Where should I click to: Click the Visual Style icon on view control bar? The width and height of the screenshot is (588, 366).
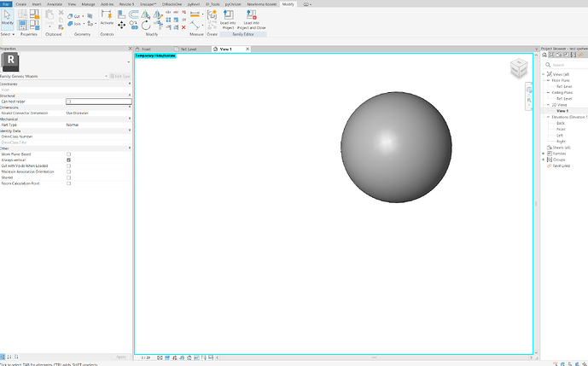[x=167, y=357]
